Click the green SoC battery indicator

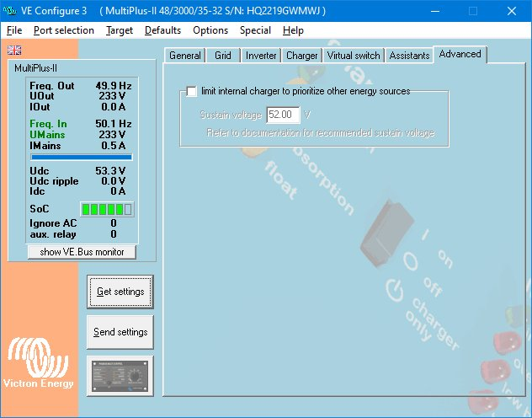pyautogui.click(x=106, y=208)
